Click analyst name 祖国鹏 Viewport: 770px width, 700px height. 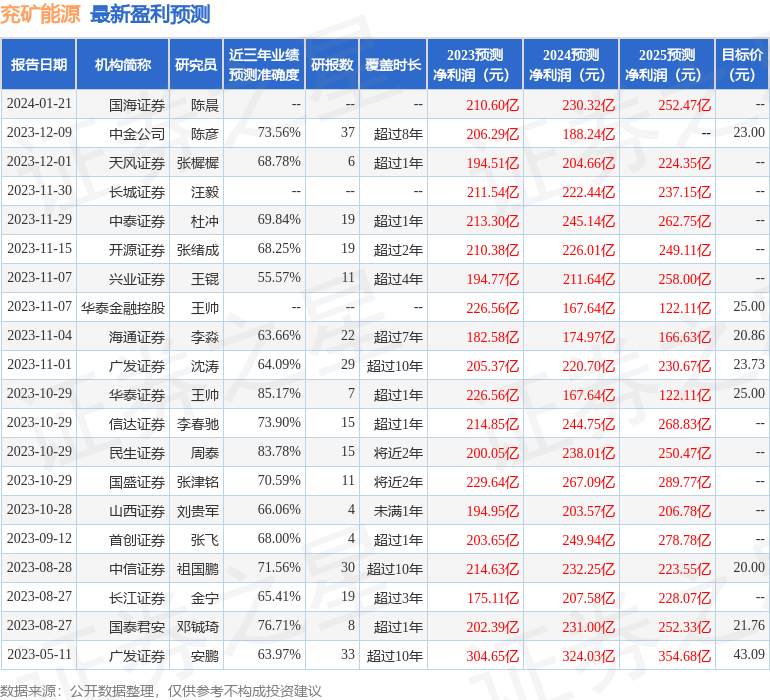point(198,569)
